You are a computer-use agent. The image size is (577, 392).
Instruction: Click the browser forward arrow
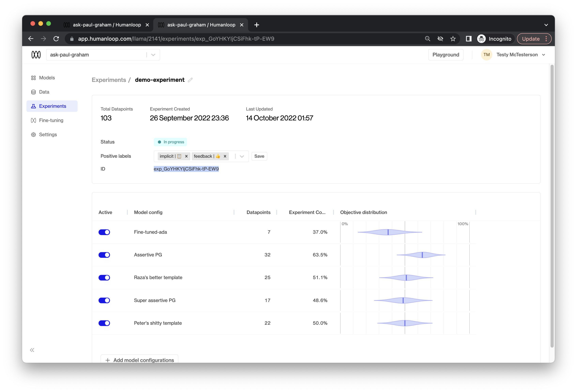click(43, 39)
